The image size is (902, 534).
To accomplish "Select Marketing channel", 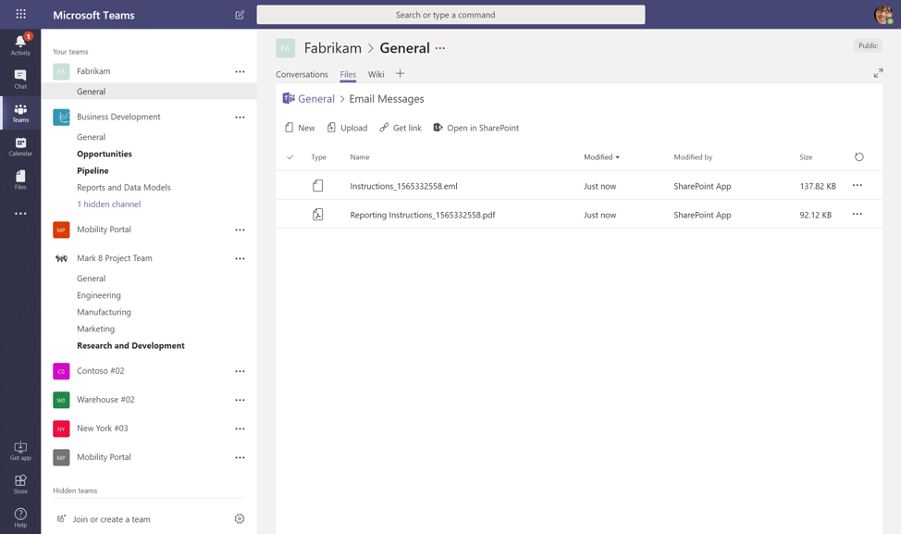I will coord(95,329).
